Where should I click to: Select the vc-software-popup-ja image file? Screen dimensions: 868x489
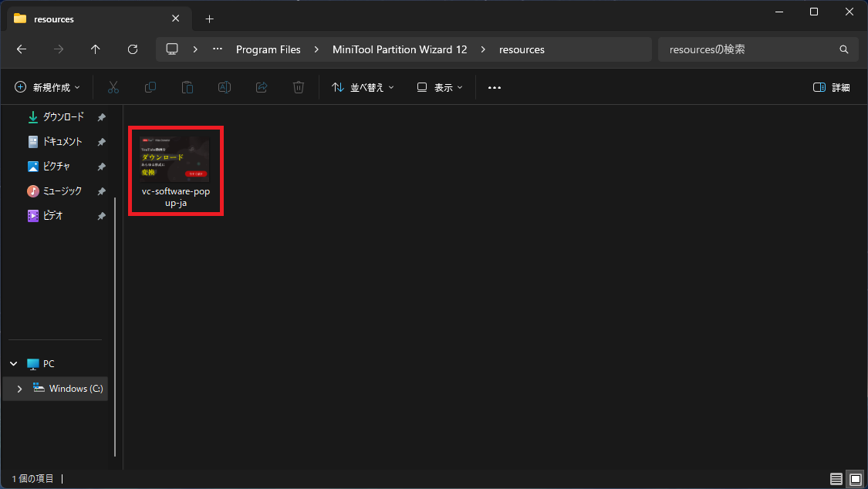175,170
